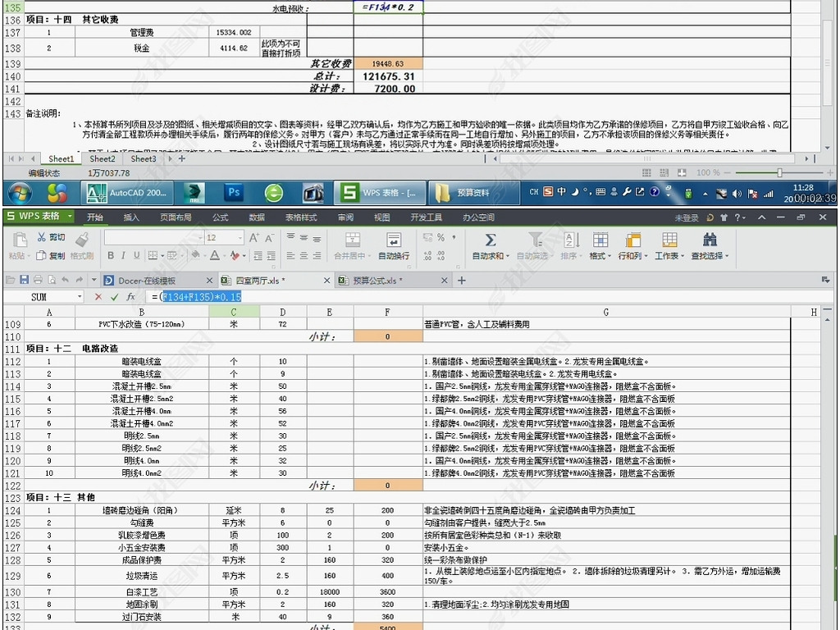
Task: Click the insert function fx icon
Action: click(x=130, y=297)
